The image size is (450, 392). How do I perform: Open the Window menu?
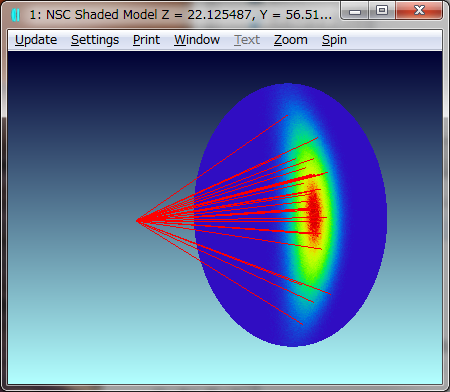pos(197,40)
